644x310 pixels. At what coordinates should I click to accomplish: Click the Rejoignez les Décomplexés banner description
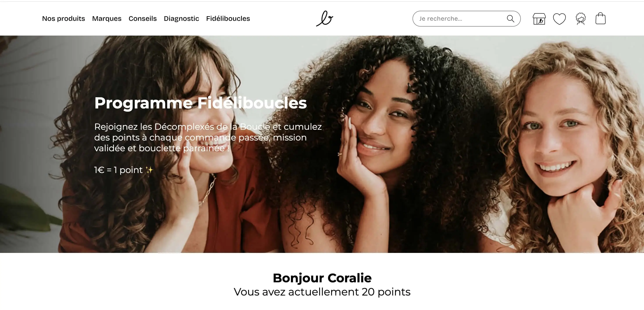pos(208,137)
